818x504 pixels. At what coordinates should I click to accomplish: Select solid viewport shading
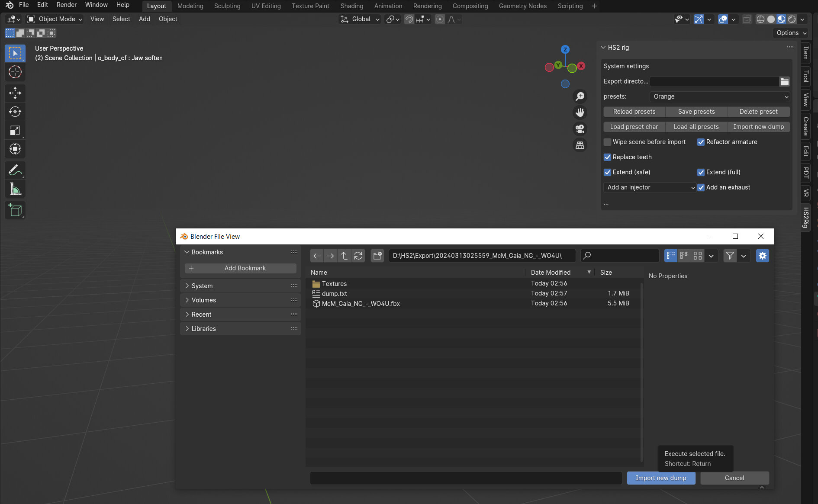pyautogui.click(x=771, y=19)
